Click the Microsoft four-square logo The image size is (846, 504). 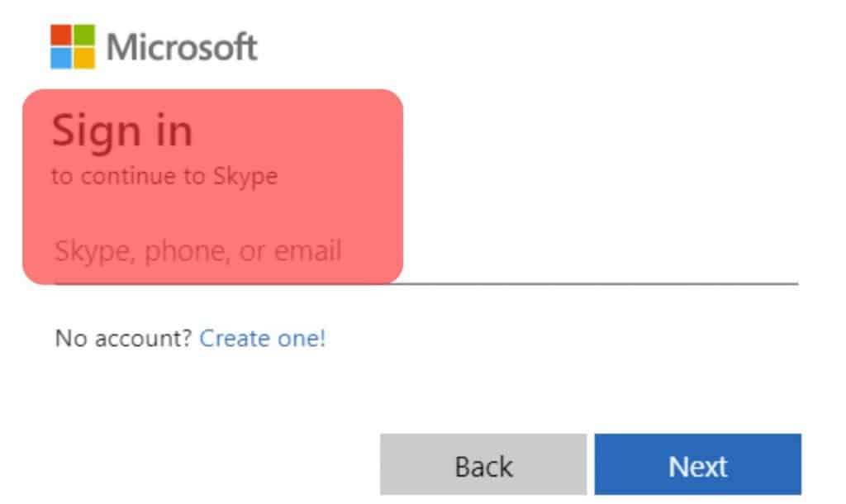coord(72,45)
